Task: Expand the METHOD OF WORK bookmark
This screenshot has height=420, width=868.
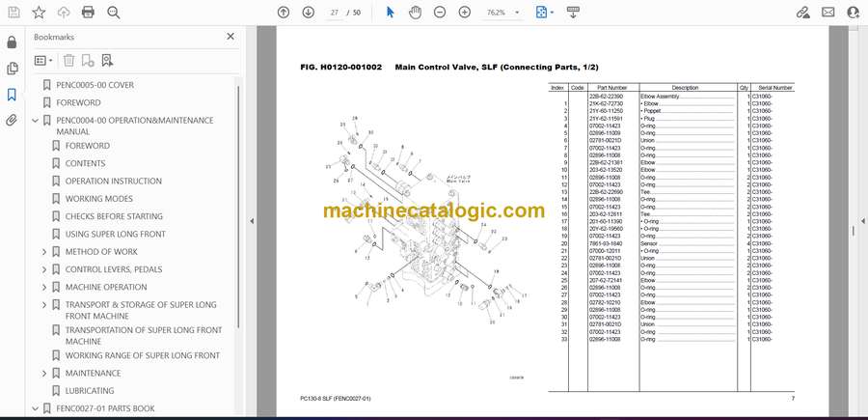Action: coord(44,252)
